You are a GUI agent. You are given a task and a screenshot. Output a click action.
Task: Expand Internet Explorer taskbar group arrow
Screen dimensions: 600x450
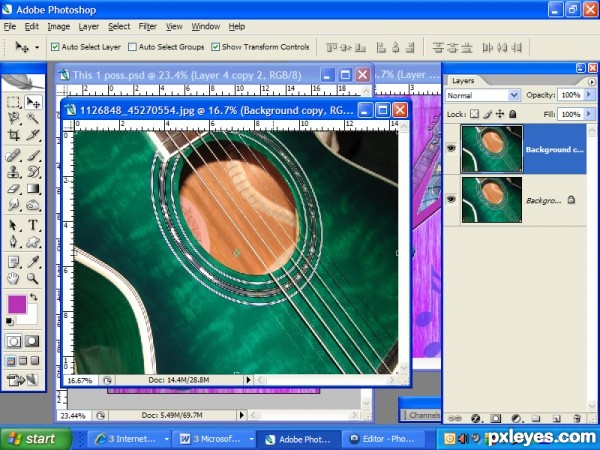pos(167,439)
